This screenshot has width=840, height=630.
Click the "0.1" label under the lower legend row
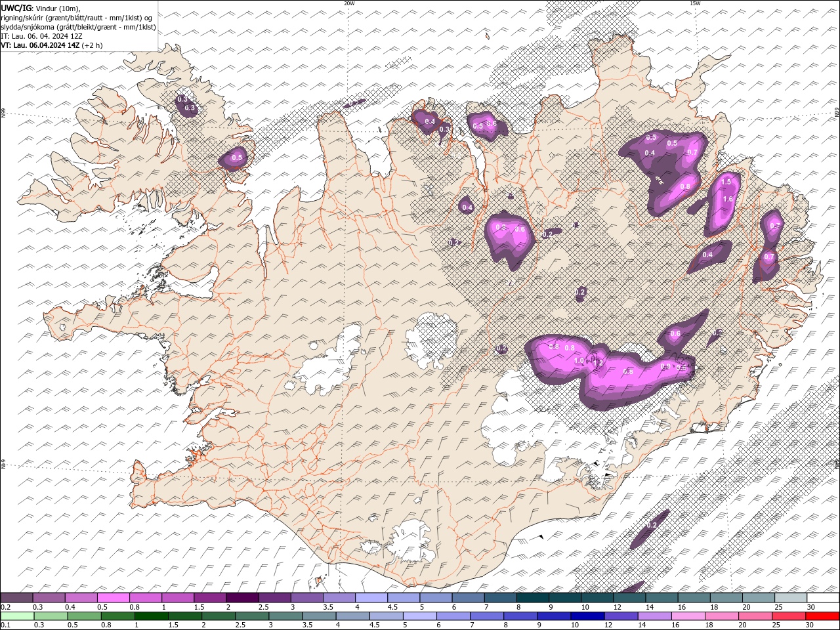coord(5,625)
